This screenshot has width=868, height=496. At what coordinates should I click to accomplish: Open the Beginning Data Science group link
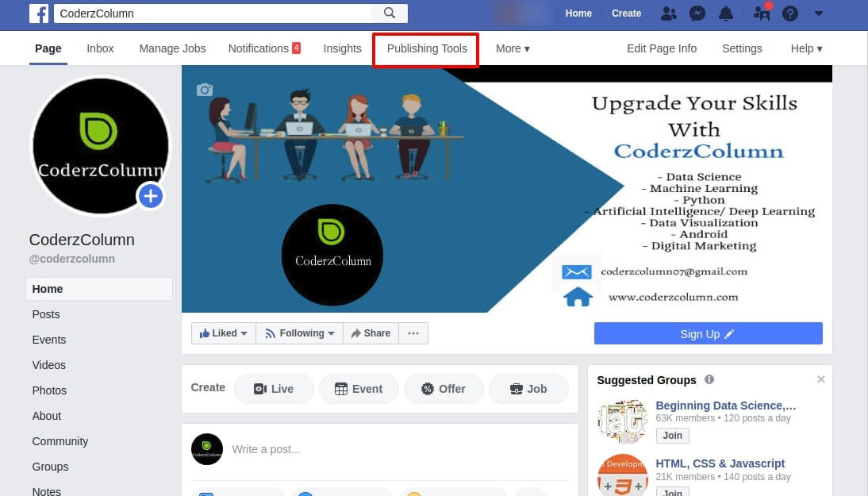[x=726, y=406]
